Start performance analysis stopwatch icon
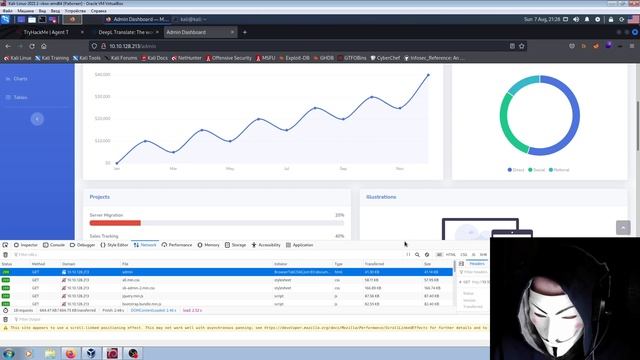Screen dimensions: 640x360 coord(5,311)
